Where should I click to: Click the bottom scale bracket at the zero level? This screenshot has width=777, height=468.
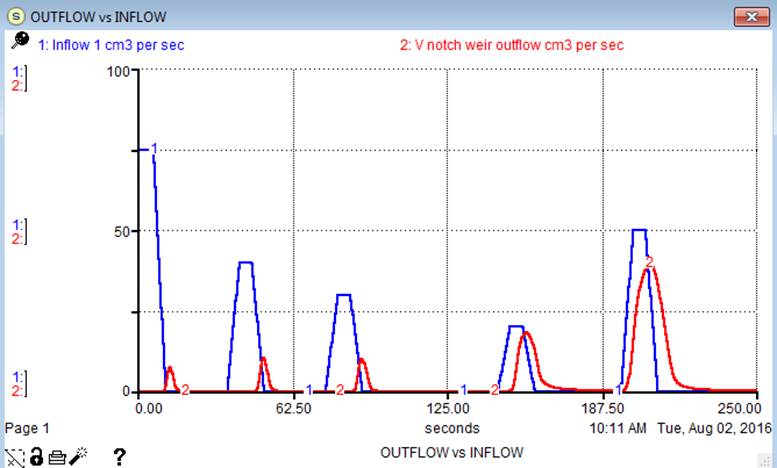click(18, 384)
